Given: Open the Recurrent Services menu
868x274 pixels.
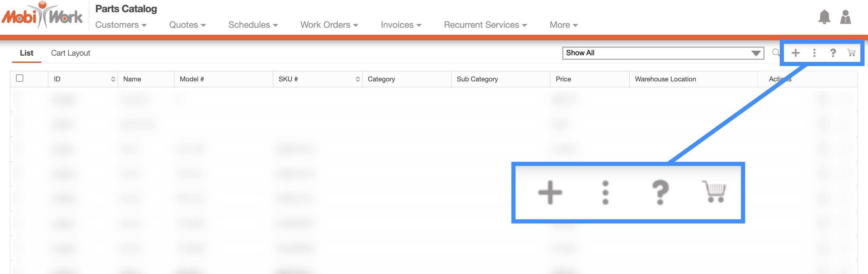Looking at the screenshot, I should coord(485,25).
